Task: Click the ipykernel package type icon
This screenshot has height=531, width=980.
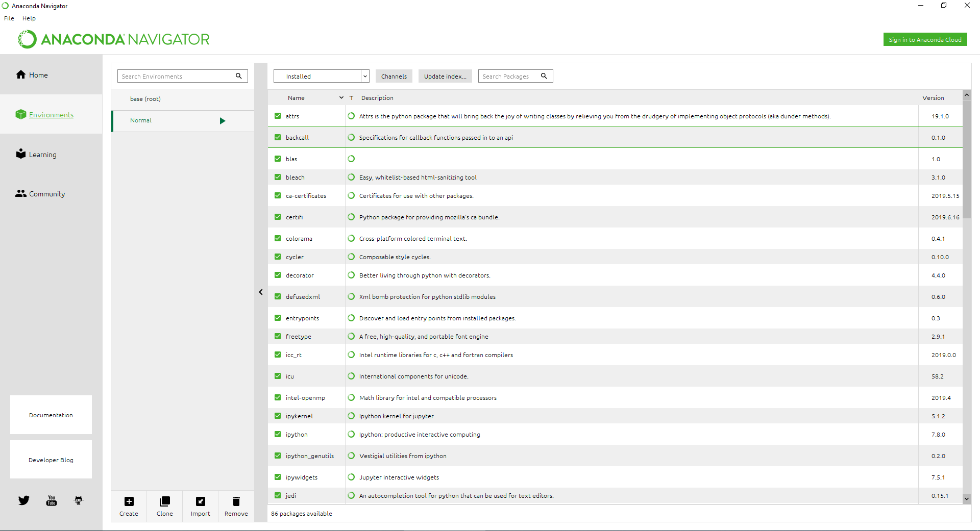Action: (x=351, y=416)
